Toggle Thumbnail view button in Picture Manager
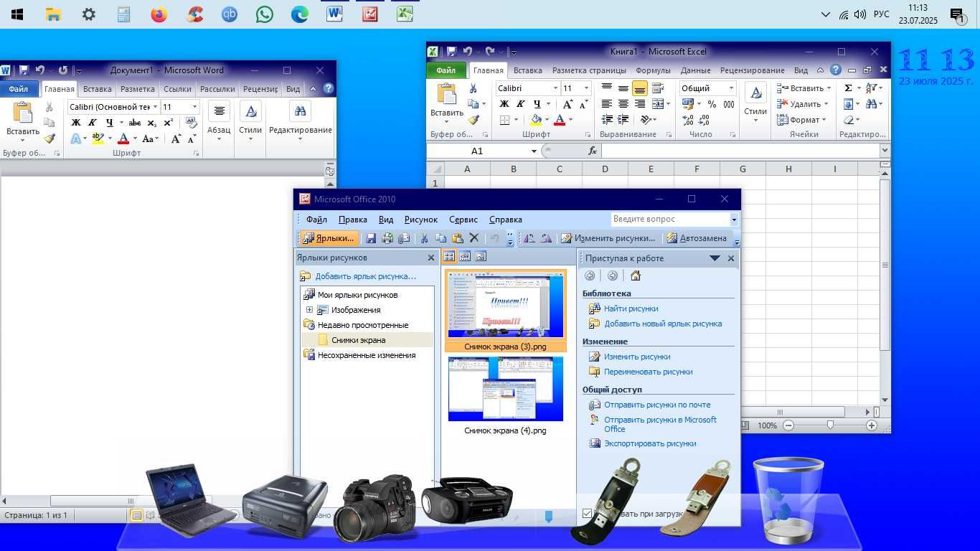The image size is (980, 551). (449, 256)
